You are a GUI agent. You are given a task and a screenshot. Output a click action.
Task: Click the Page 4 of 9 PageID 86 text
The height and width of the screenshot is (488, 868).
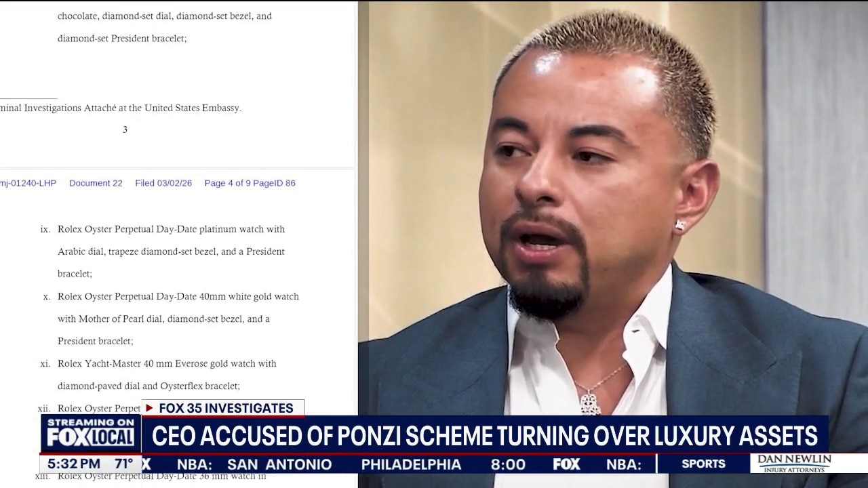coord(250,183)
